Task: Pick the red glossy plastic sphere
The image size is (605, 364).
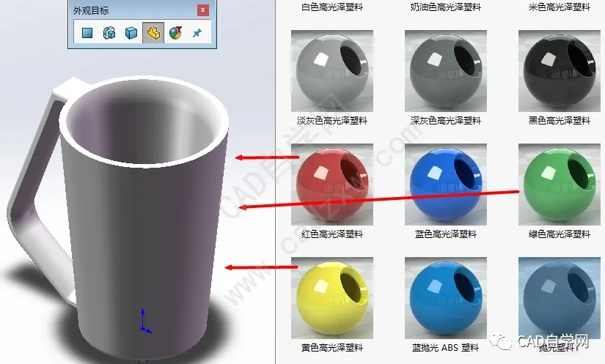Action: [331, 185]
